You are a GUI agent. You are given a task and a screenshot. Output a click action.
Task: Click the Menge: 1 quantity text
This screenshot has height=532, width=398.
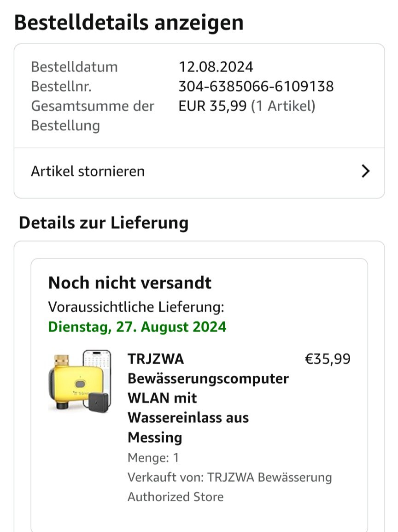pyautogui.click(x=153, y=458)
